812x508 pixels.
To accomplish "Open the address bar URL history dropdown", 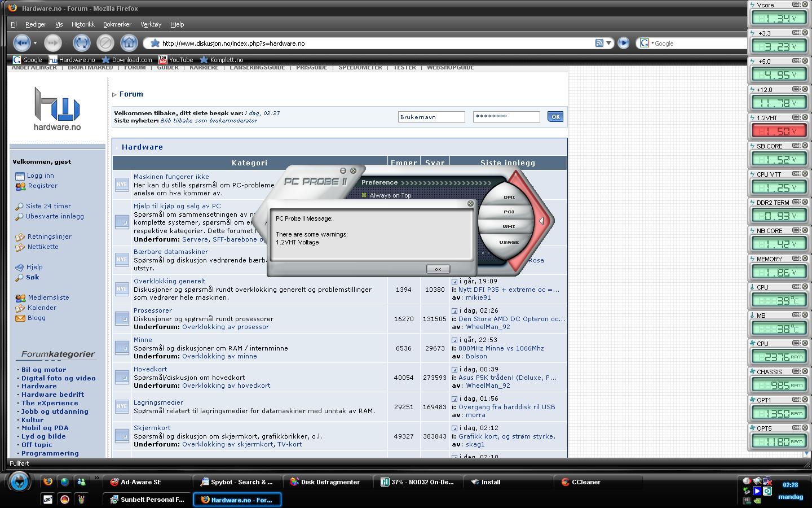I will tap(609, 43).
